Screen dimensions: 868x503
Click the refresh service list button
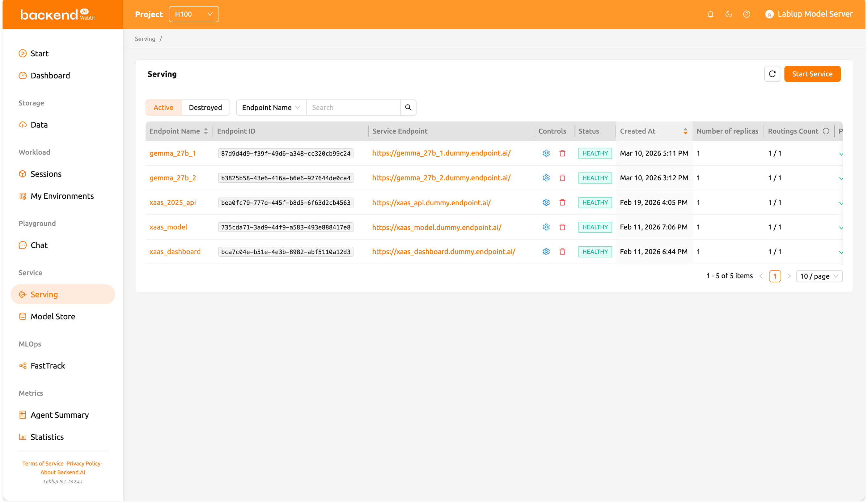click(772, 74)
